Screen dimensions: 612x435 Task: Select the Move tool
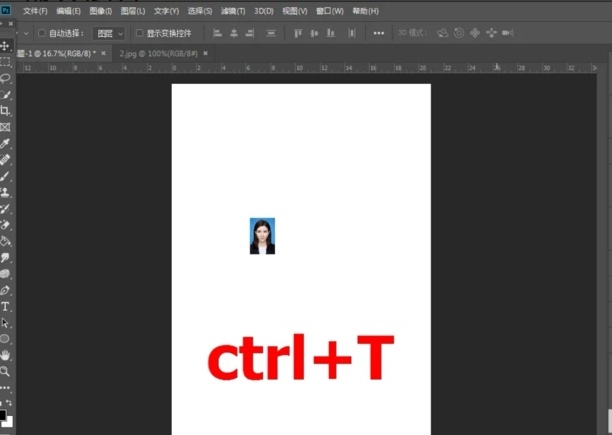click(x=6, y=46)
